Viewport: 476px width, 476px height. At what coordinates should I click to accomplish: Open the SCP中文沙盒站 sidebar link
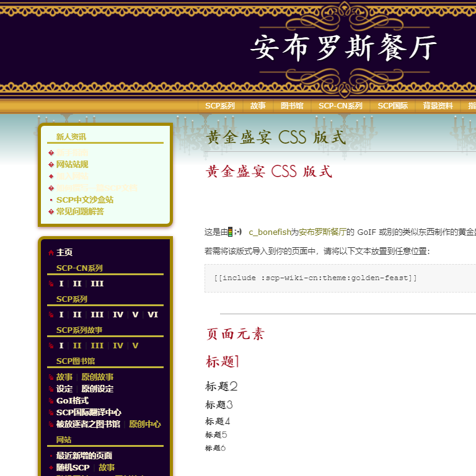[x=85, y=200]
